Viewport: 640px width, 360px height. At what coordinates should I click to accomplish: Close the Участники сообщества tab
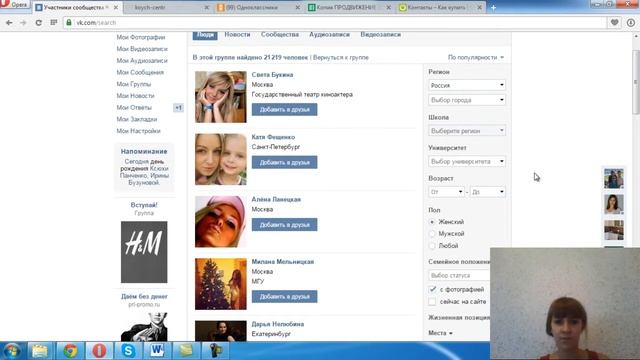116,7
